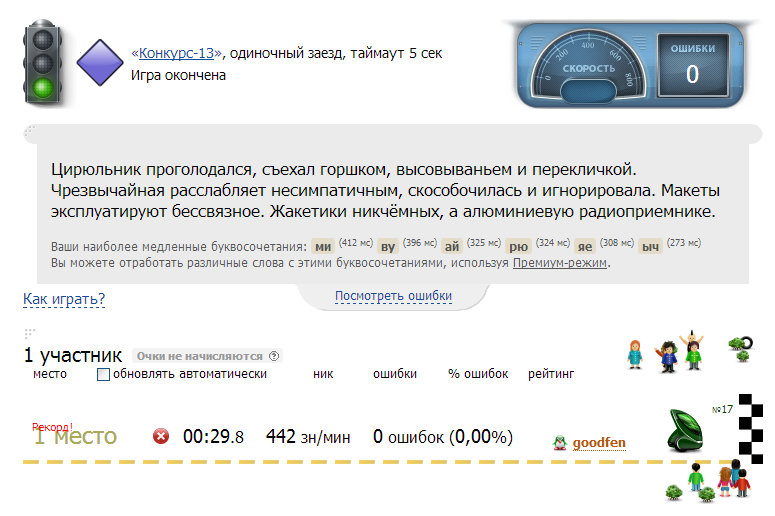
Task: Open the «Конкурс-13» link
Action: point(176,53)
